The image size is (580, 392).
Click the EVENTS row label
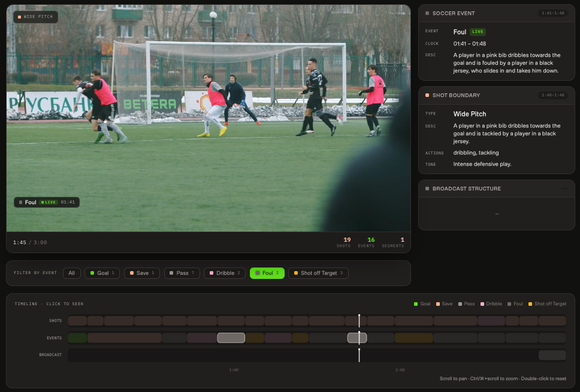[x=55, y=338]
